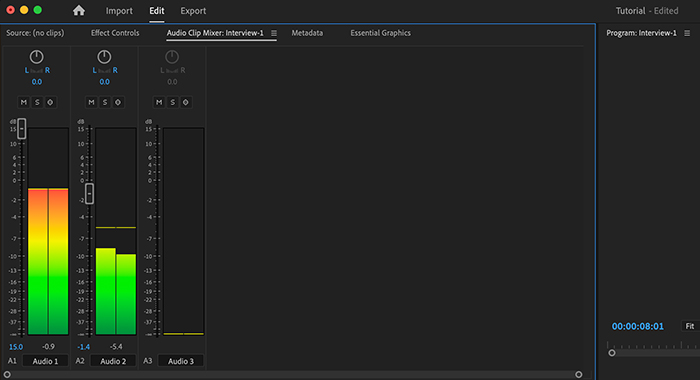Image resolution: width=700 pixels, height=380 pixels.
Task: Click the Audio 2 volume fader handle
Action: pos(89,194)
